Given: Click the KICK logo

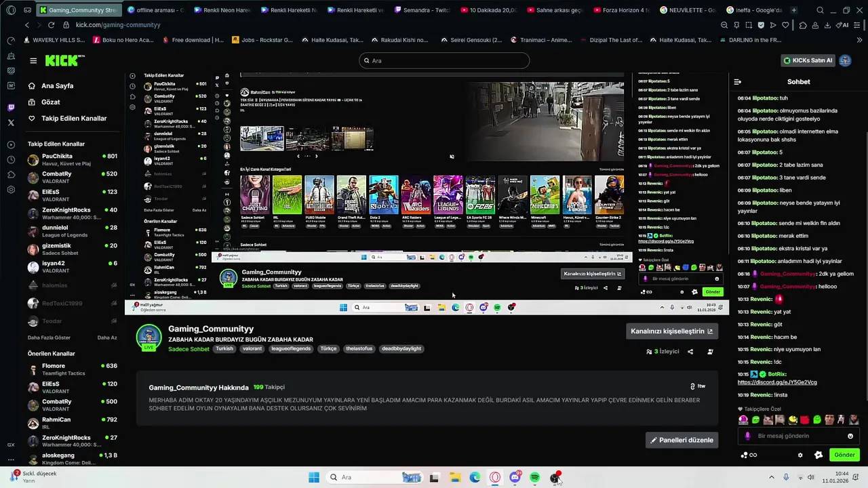Looking at the screenshot, I should [x=64, y=60].
